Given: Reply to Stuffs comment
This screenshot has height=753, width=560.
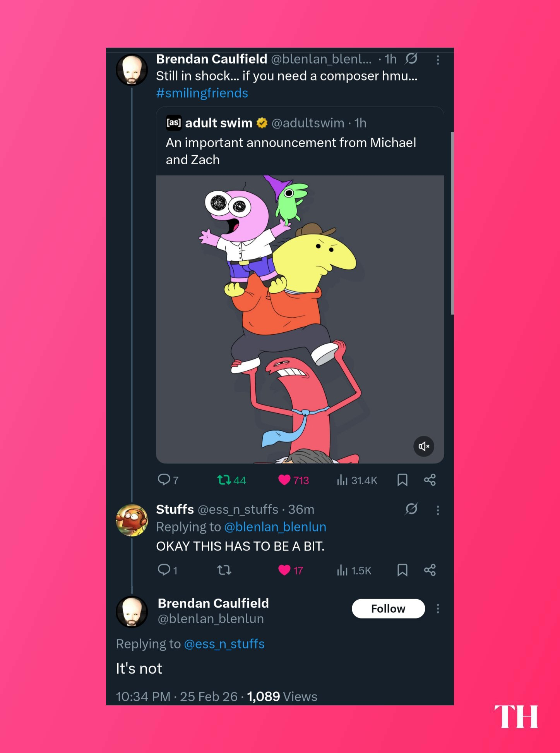Looking at the screenshot, I should click(x=167, y=570).
